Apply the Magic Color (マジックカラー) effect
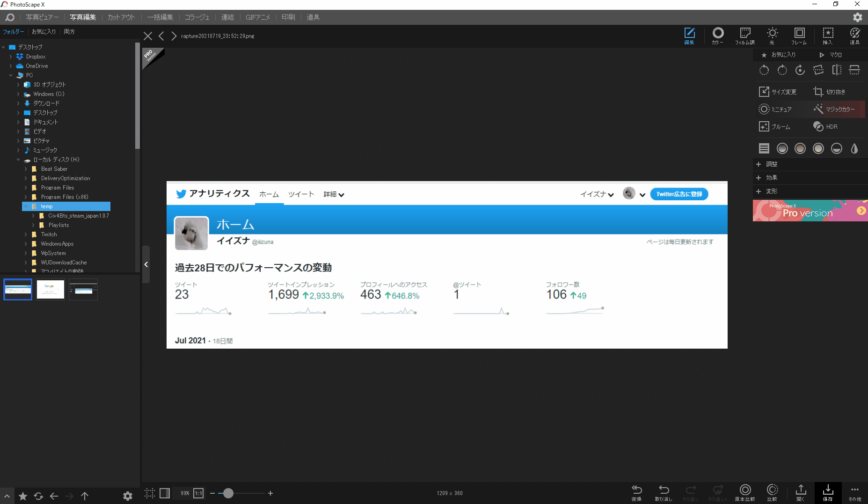 tap(835, 109)
